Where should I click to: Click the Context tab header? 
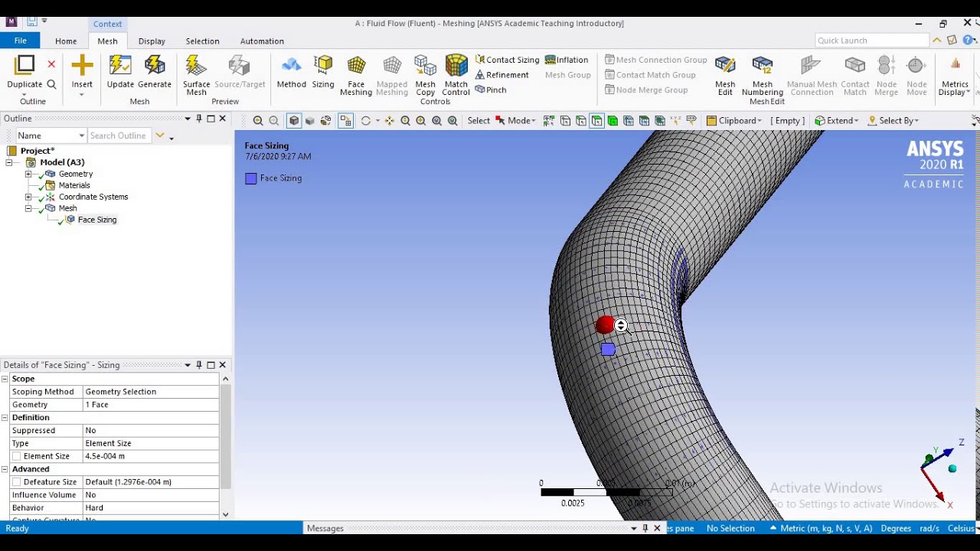[x=107, y=24]
